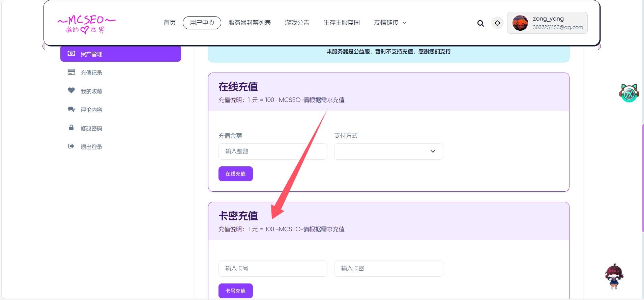Focus the 输入卡号 card number field
Screen dimensions: 644x300
coord(273,269)
